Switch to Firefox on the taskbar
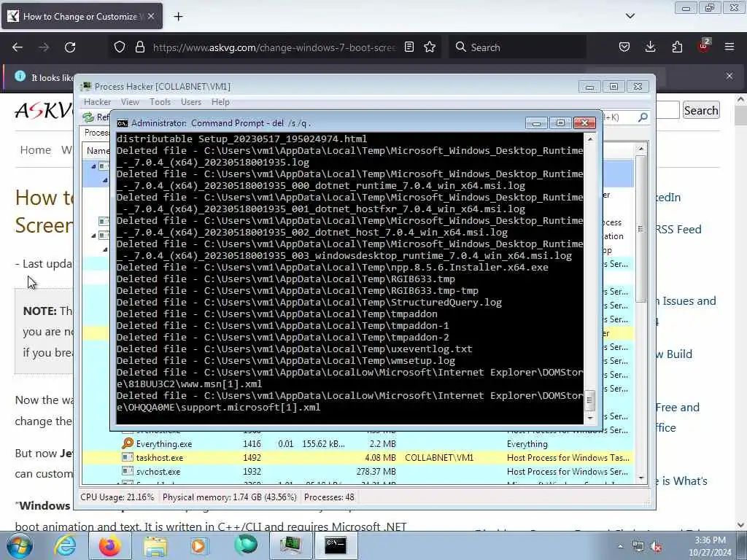 tap(109, 545)
